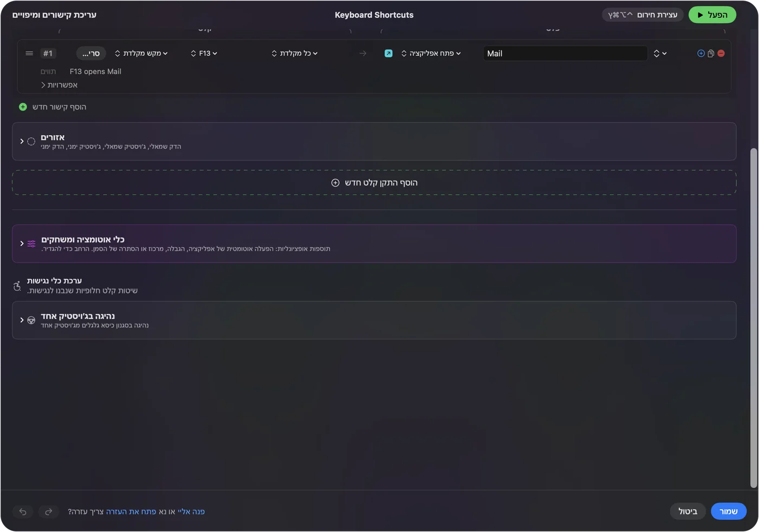Click the הפעל run button
This screenshot has height=532, width=759.
coord(712,15)
